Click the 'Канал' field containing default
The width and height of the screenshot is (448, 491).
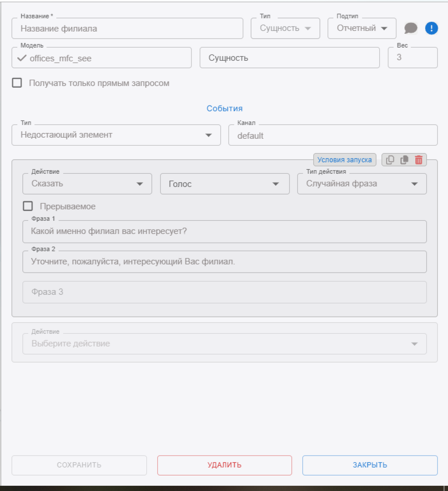click(333, 136)
